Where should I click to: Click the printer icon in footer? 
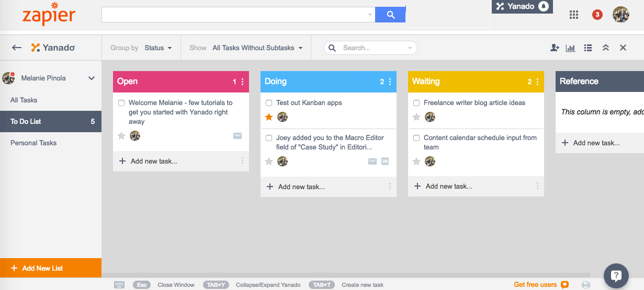(586, 285)
